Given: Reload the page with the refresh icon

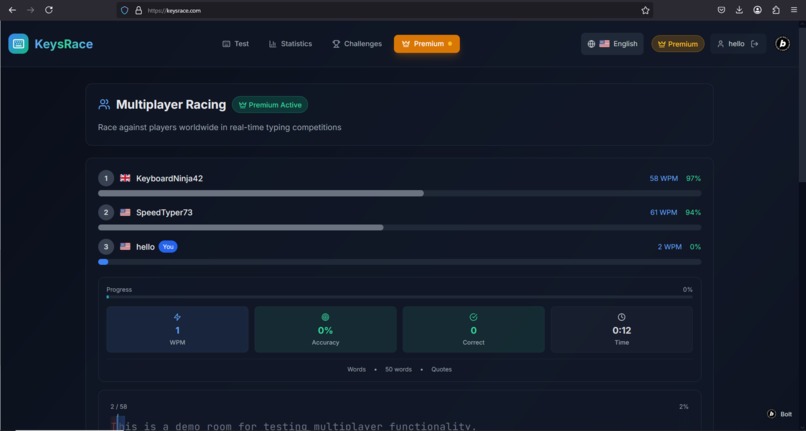Looking at the screenshot, I should point(49,10).
